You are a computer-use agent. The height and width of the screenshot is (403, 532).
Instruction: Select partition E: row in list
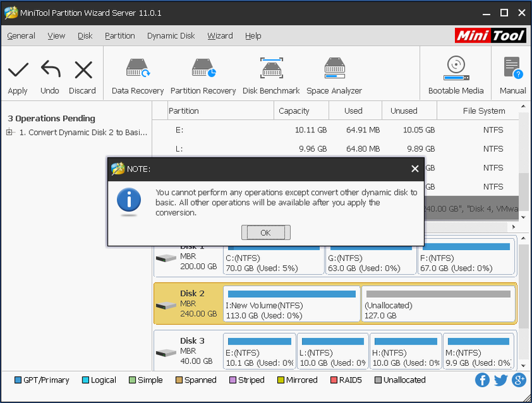[336, 130]
